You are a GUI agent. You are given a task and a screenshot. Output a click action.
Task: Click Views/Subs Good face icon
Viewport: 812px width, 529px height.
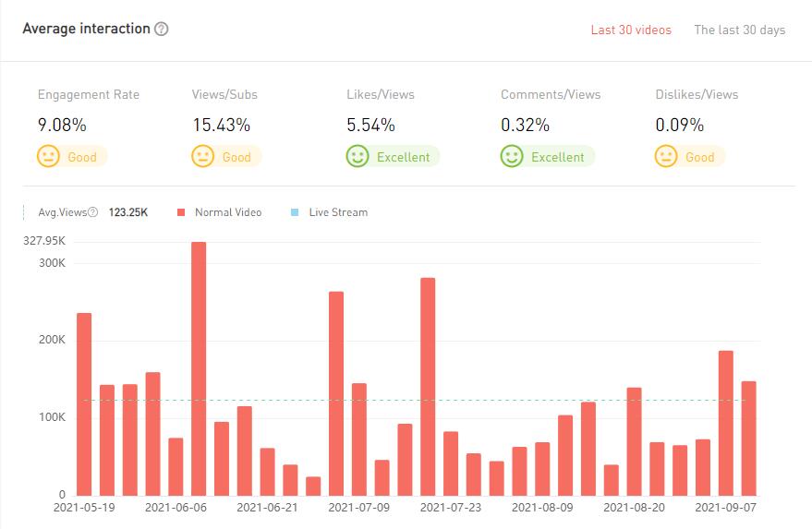click(x=203, y=156)
